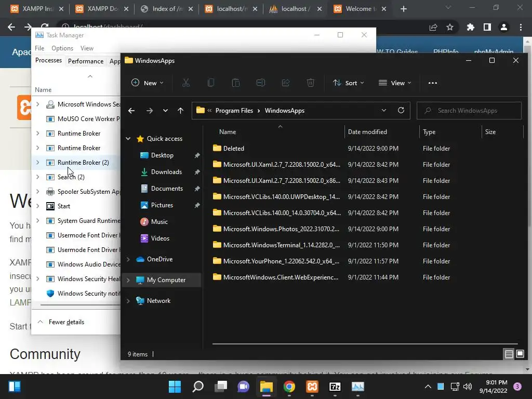Bookmark this page with Chrome star icon

tap(450, 27)
